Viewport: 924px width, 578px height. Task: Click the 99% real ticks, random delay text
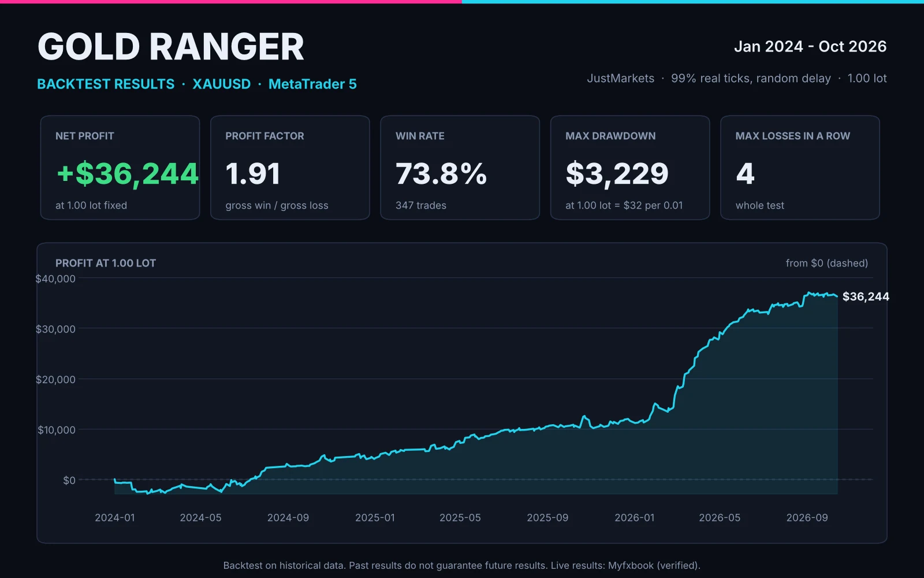pos(751,78)
